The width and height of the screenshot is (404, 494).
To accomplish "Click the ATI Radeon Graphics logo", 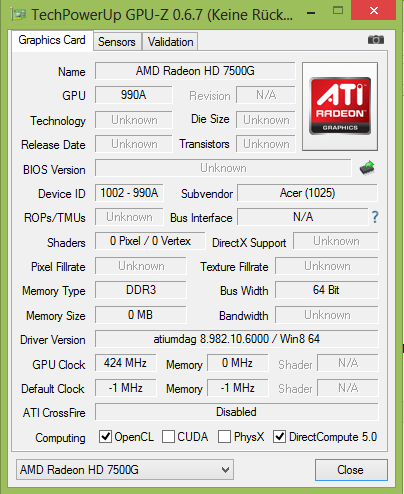I will pyautogui.click(x=340, y=106).
